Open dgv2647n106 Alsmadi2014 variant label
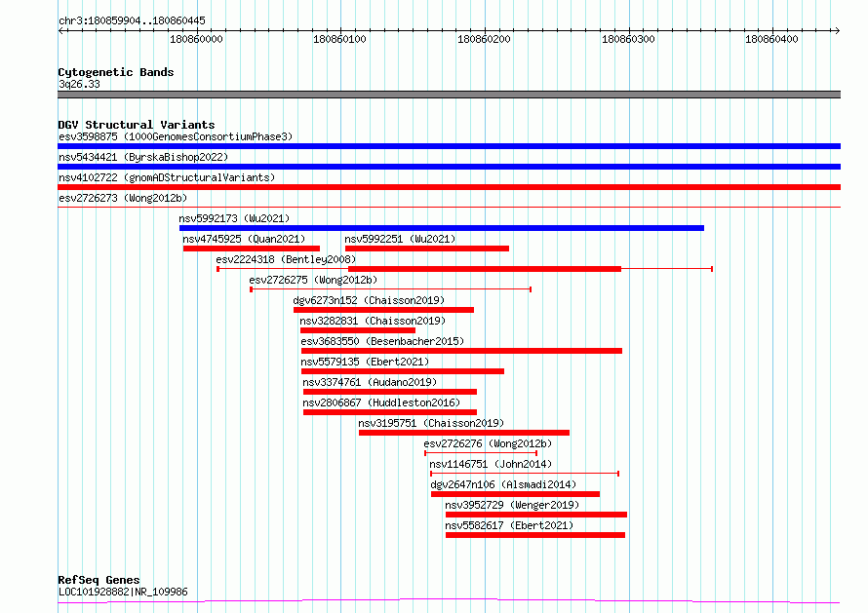868x613 pixels. [x=503, y=484]
